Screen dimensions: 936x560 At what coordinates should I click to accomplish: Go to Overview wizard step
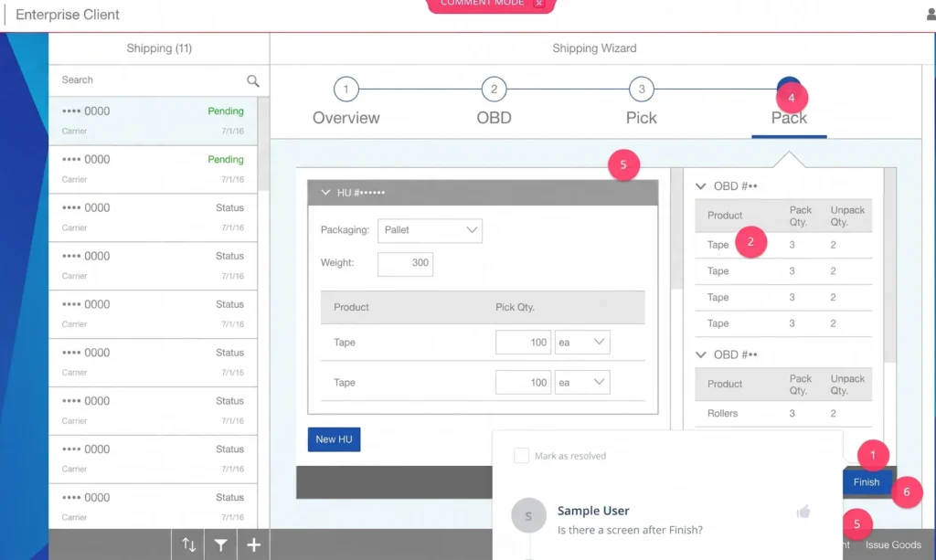(346, 118)
